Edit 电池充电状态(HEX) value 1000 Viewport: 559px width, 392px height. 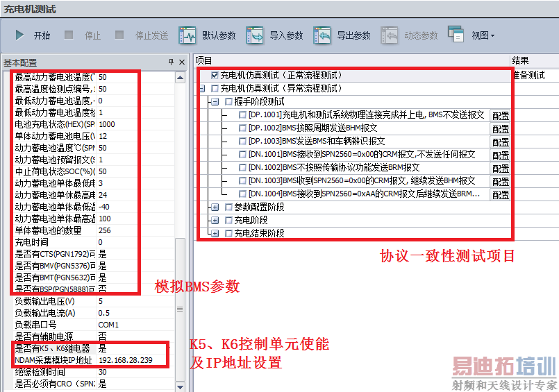[x=135, y=124]
